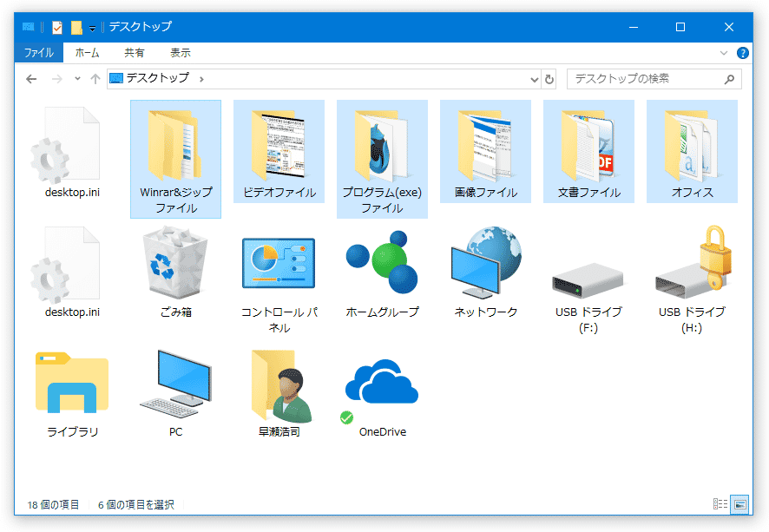Click the Properties icon in quick access toolbar
Screen dimensions: 769x532
click(x=57, y=28)
